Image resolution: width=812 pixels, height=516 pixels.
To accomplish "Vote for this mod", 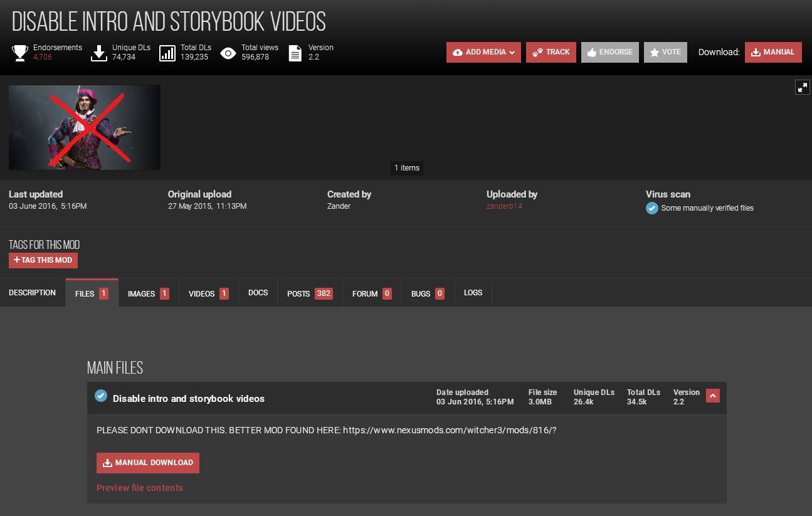I will 665,52.
